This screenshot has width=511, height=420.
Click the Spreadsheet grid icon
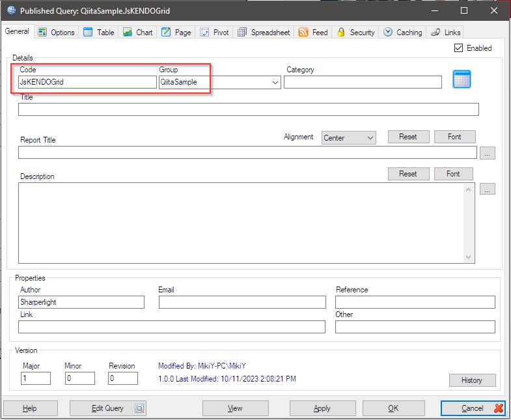coord(242,32)
